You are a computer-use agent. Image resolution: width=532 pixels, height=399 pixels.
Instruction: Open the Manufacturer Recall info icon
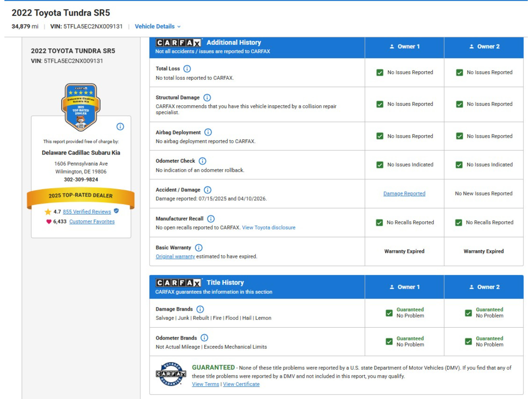[x=211, y=219]
